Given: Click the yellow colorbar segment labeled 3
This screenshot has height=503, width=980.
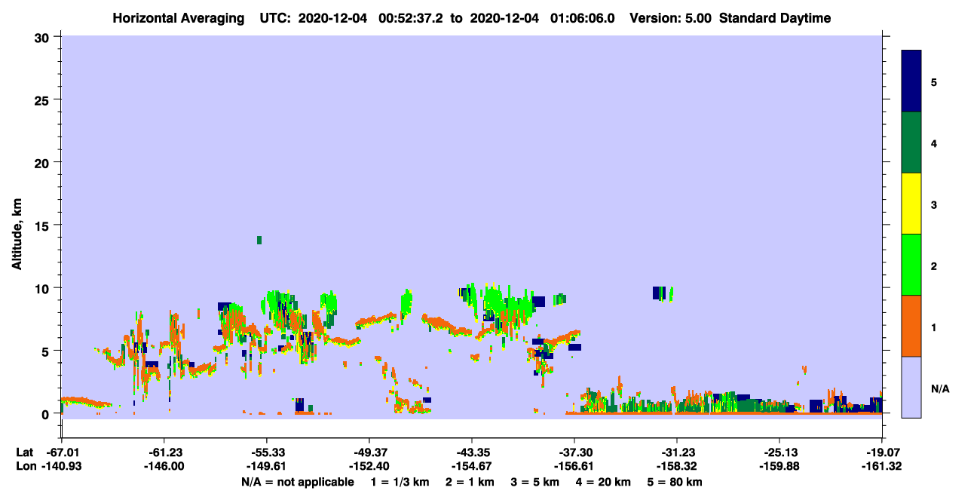Looking at the screenshot, I should (911, 204).
